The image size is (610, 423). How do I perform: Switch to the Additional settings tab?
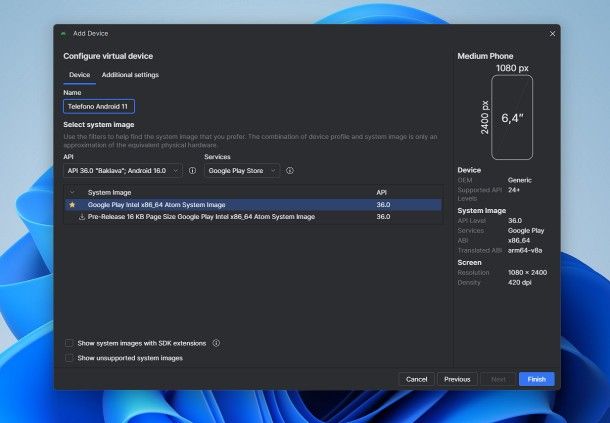130,75
